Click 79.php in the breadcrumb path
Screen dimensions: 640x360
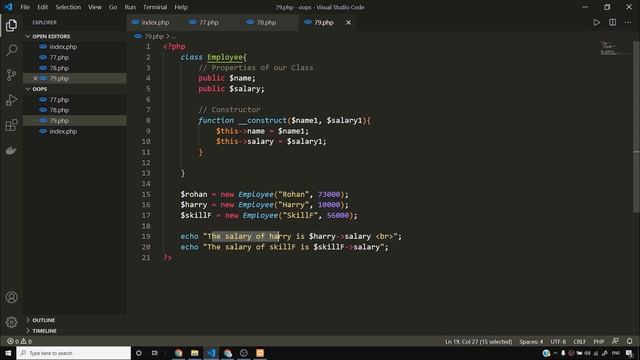pos(154,36)
